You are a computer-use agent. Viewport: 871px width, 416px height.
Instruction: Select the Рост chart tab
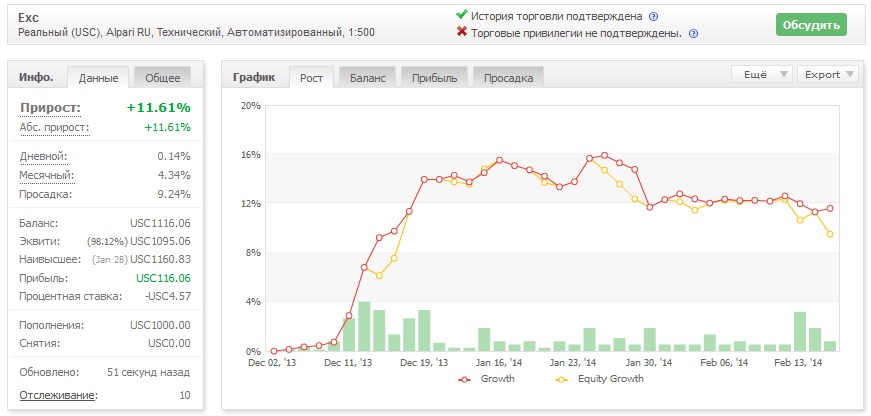pos(312,78)
